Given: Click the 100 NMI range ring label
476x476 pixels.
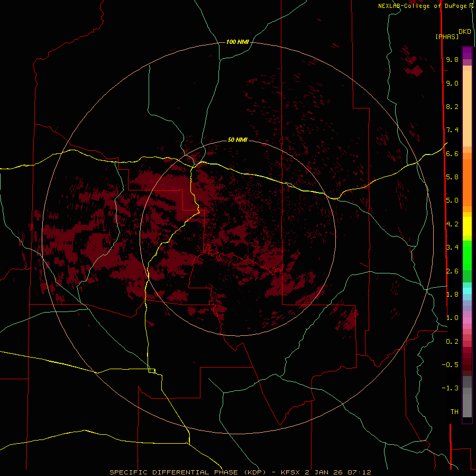Looking at the screenshot, I should [237, 42].
